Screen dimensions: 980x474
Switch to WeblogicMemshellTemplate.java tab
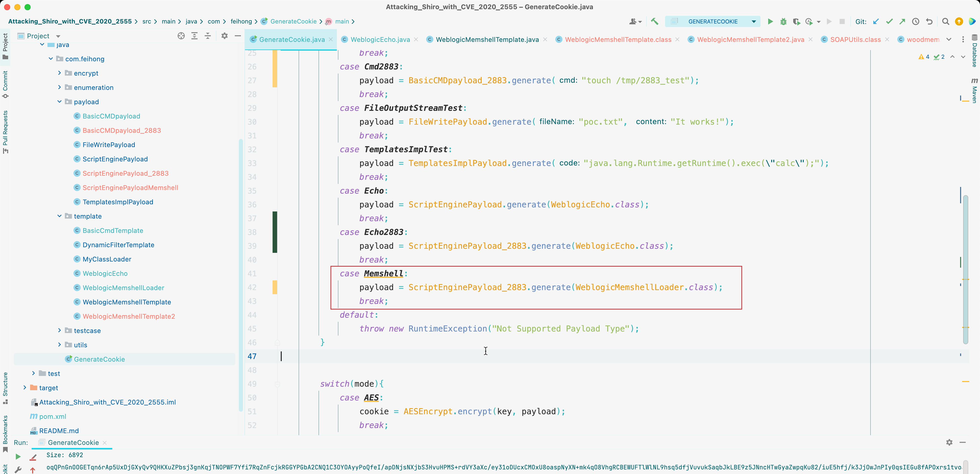pos(487,40)
